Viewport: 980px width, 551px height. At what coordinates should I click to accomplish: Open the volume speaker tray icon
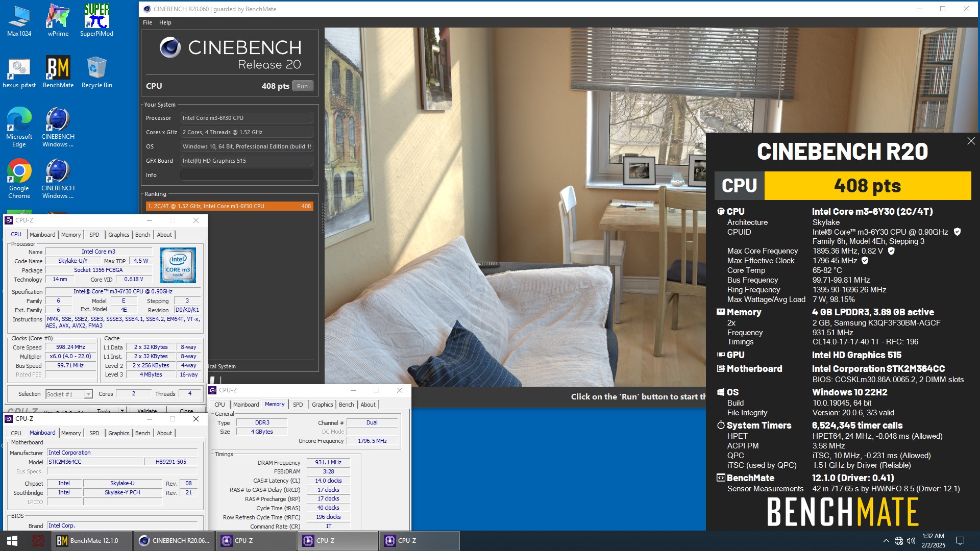(911, 541)
